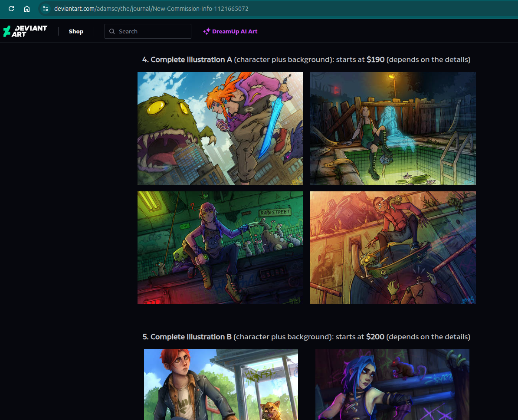Click the $200 starting price text
Image resolution: width=518 pixels, height=420 pixels.
[375, 337]
